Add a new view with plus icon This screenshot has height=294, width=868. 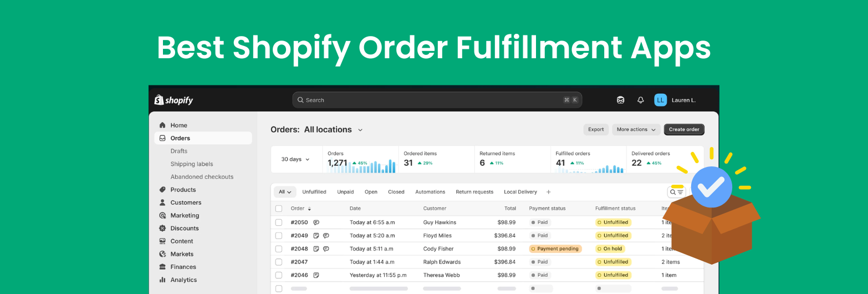pos(549,192)
